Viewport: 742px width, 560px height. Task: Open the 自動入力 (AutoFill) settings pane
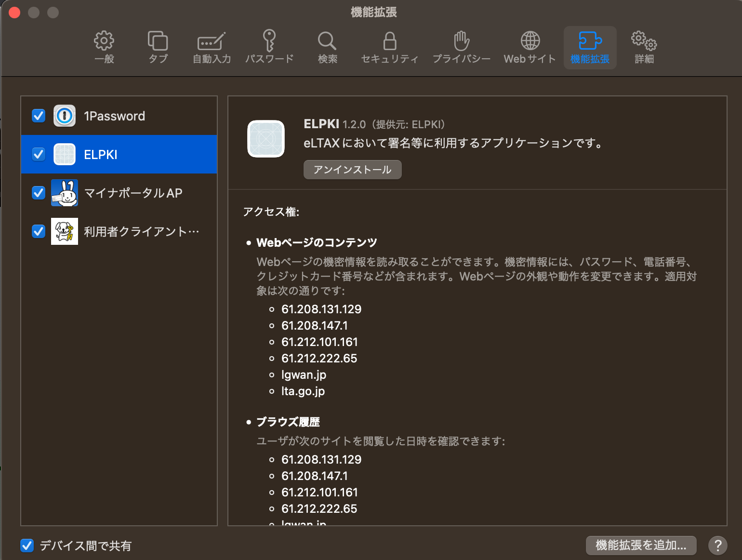tap(212, 47)
